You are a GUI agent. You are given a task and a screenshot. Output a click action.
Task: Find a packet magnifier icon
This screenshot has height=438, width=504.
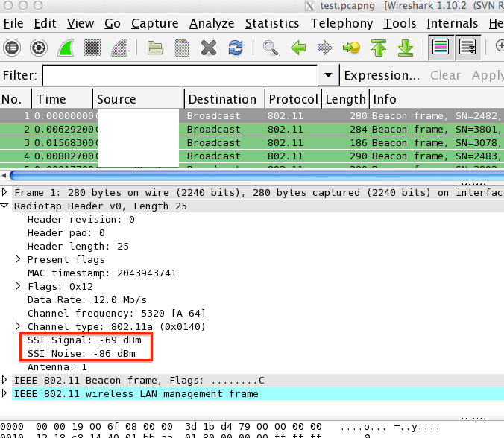271,48
